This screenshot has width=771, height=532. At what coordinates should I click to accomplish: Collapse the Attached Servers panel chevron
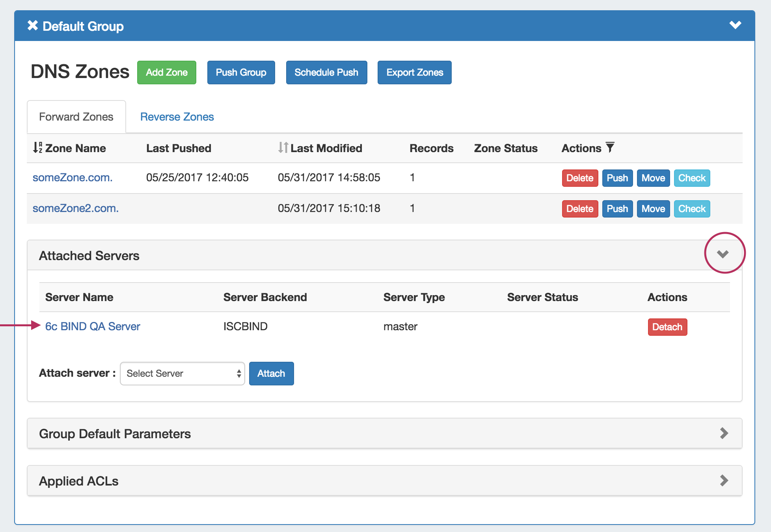pyautogui.click(x=723, y=254)
